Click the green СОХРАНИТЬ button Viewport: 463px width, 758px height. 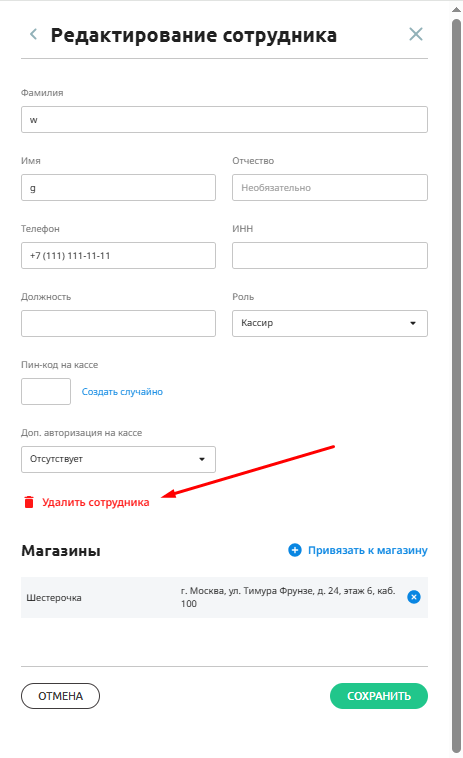pyautogui.click(x=379, y=696)
